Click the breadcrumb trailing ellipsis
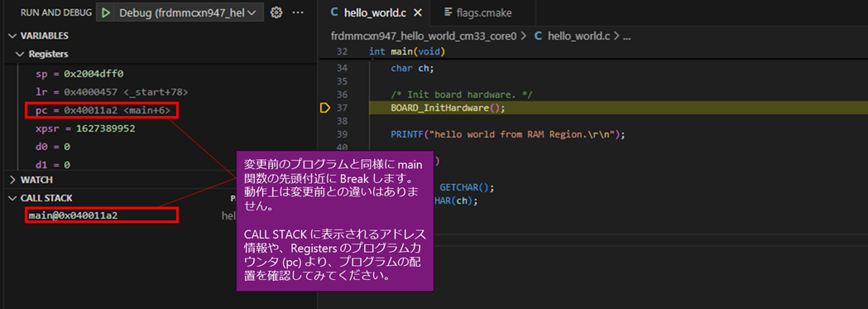Screen dimensions: 868x309 tap(627, 36)
